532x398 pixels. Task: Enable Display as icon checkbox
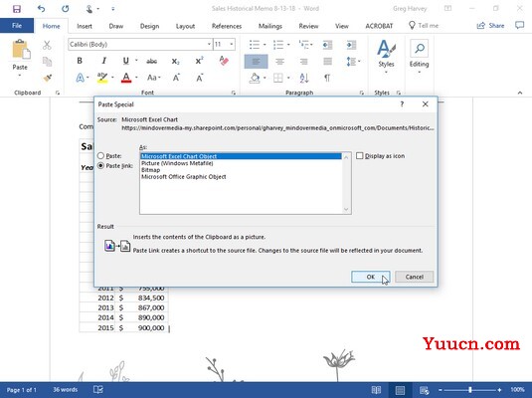360,156
